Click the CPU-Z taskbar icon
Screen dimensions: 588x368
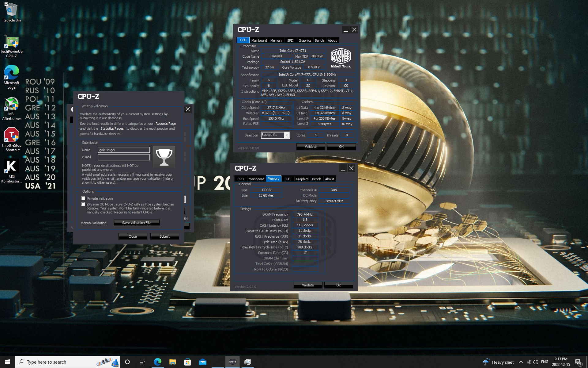[x=233, y=362]
